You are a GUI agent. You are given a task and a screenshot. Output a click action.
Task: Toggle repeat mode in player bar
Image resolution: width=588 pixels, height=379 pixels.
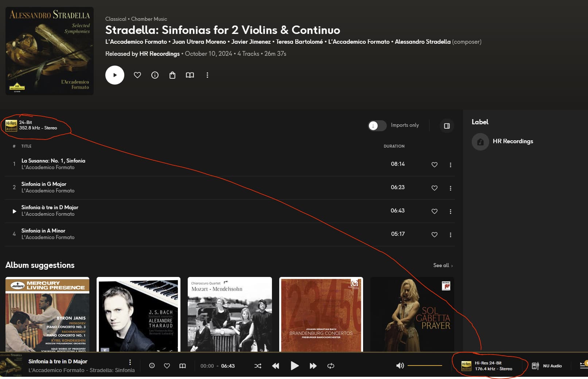pyautogui.click(x=331, y=366)
